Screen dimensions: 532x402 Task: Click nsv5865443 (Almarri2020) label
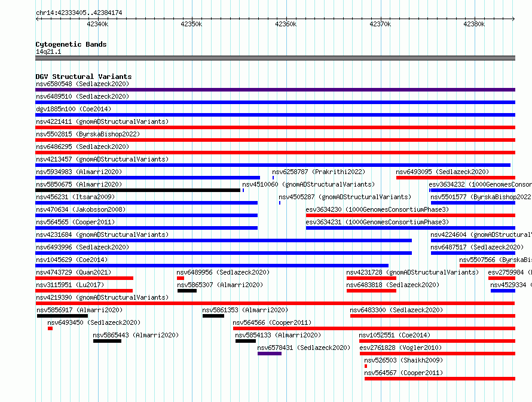click(x=136, y=335)
